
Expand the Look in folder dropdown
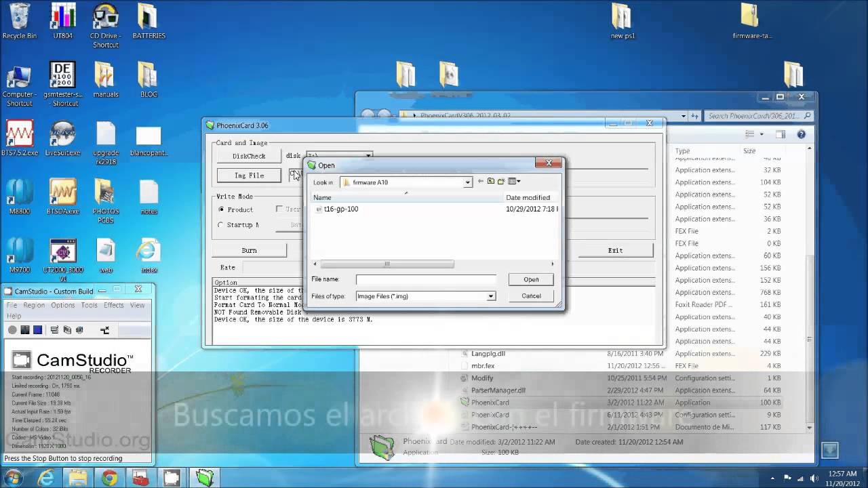(467, 182)
